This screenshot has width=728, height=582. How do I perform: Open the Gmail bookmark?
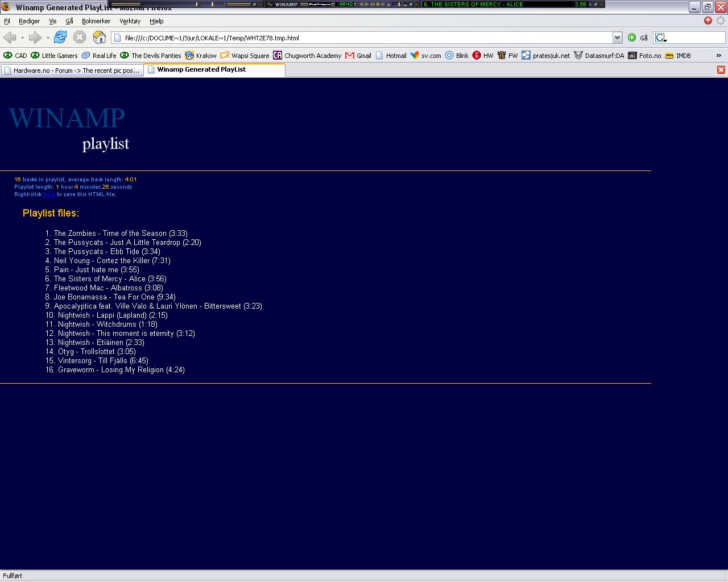[358, 56]
